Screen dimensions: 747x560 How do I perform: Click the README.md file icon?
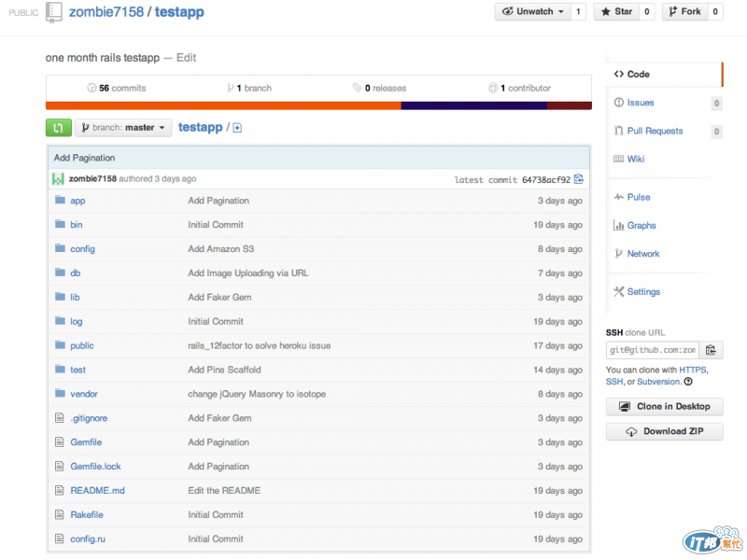click(60, 491)
